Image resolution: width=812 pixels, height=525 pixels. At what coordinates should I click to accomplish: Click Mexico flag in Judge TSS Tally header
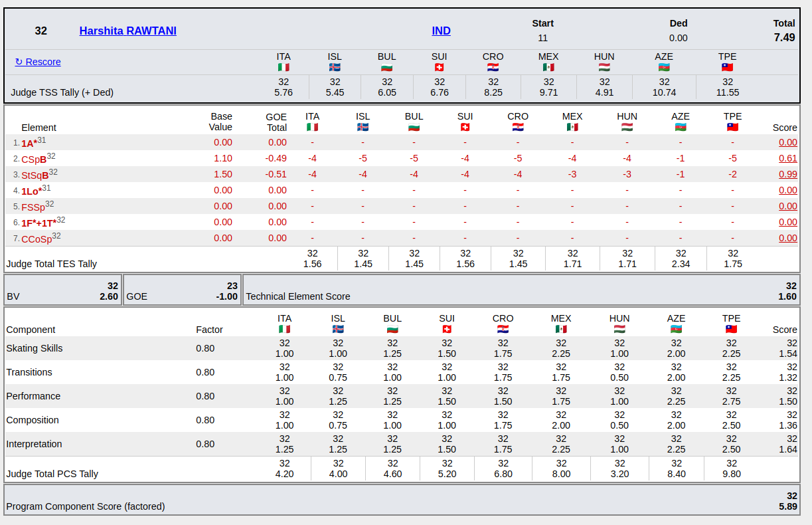(548, 67)
